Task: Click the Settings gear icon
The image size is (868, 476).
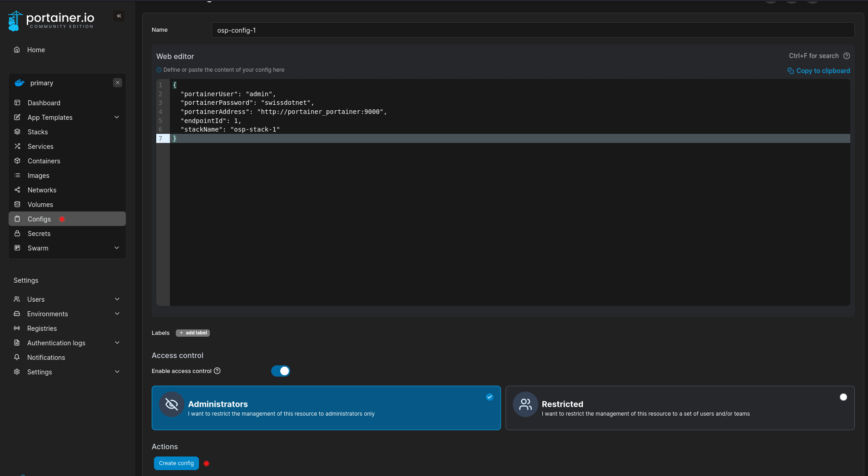Action: click(17, 372)
